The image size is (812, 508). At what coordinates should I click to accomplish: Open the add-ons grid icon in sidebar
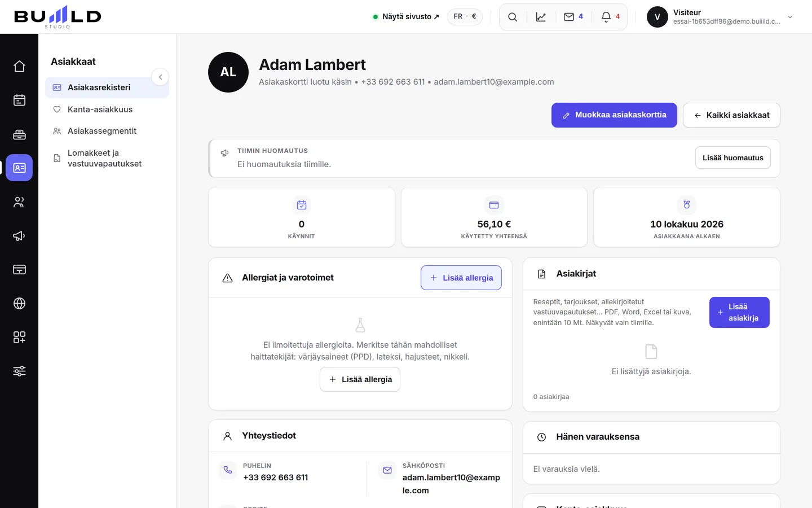[19, 338]
